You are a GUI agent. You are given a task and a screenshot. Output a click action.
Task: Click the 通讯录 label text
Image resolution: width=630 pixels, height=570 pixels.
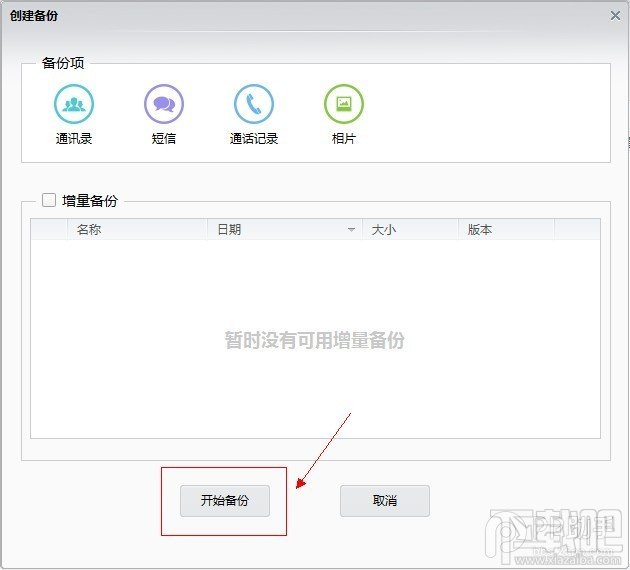click(x=74, y=139)
